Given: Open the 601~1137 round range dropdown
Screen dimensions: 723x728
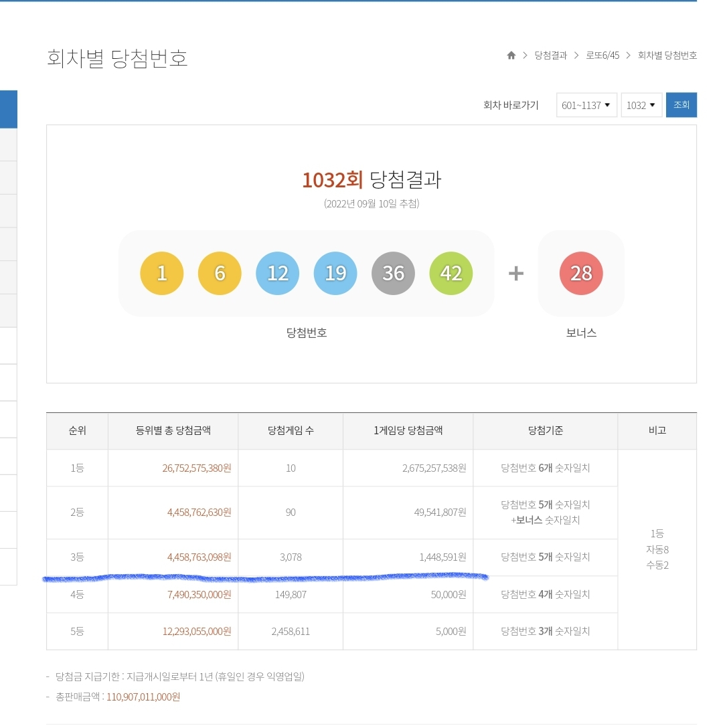Looking at the screenshot, I should point(586,105).
